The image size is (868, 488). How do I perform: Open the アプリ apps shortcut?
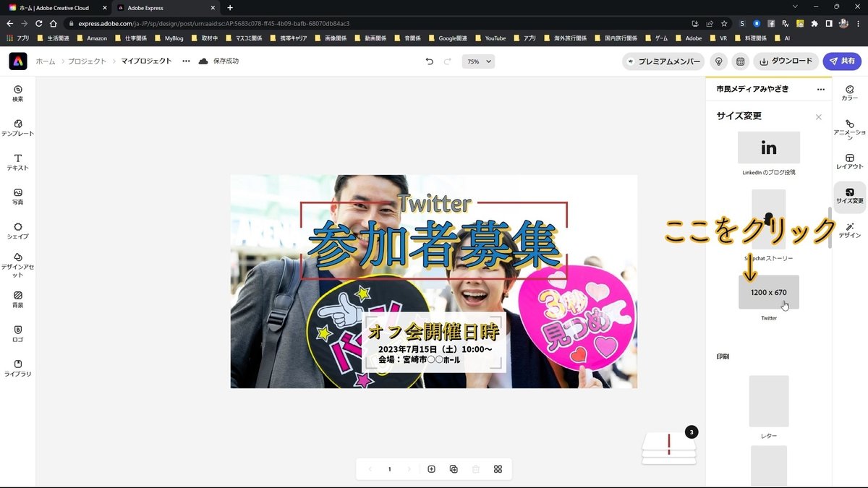point(18,38)
